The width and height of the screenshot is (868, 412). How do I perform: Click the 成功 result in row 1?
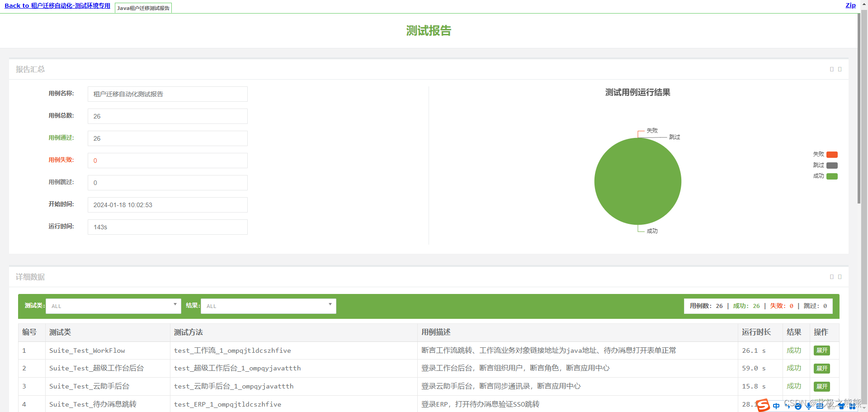[x=794, y=350]
